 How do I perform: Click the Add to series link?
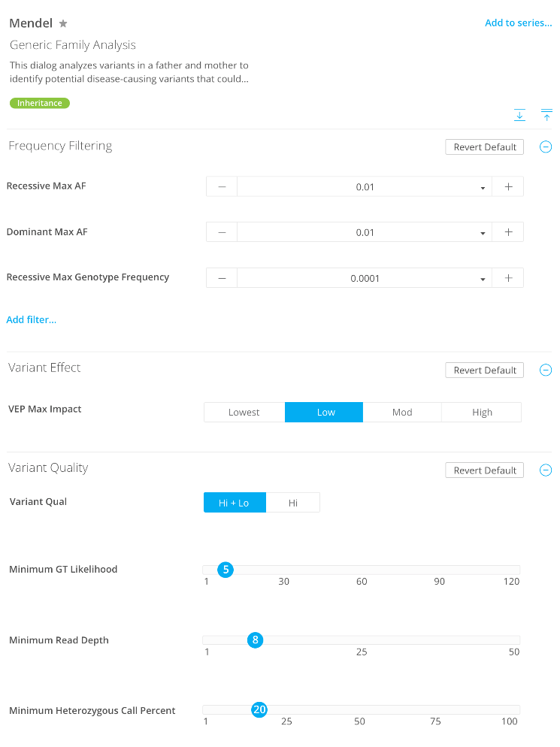pos(518,23)
